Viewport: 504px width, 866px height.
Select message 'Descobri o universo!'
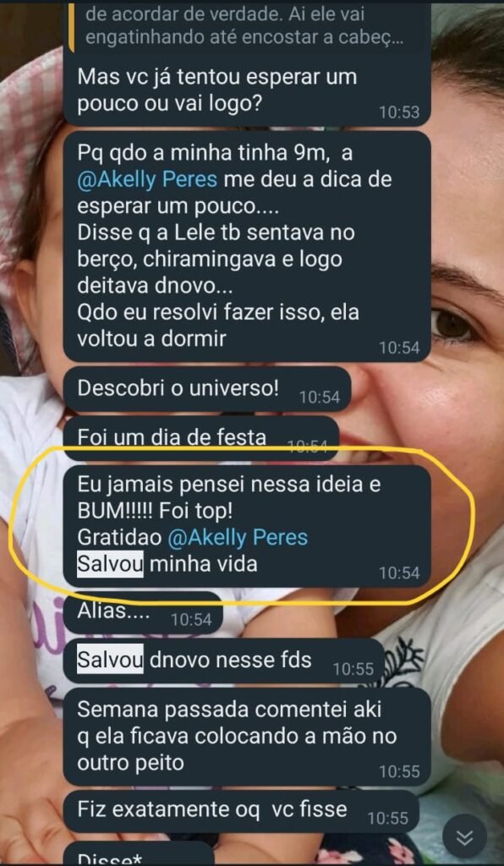pos(207,389)
